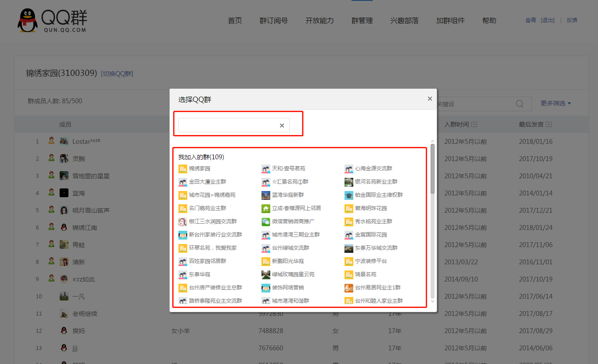Open 群订阅号 in top navigation
598x364 pixels.
(274, 21)
